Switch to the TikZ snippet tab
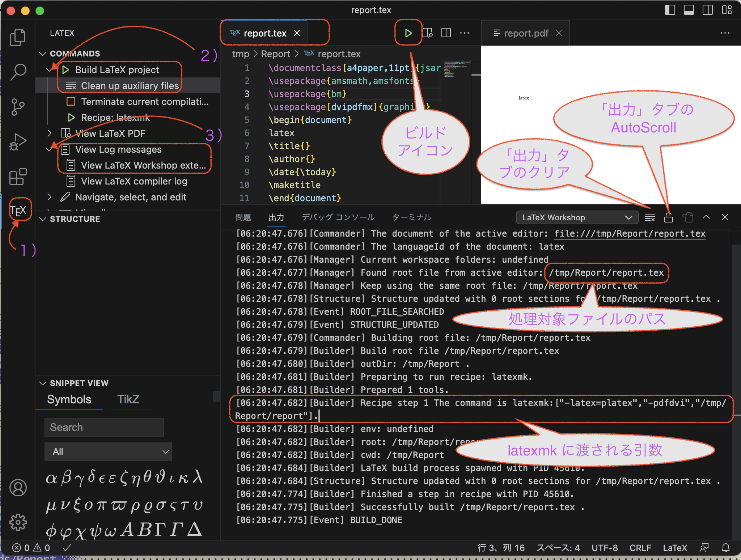The height and width of the screenshot is (560, 741). click(x=128, y=399)
